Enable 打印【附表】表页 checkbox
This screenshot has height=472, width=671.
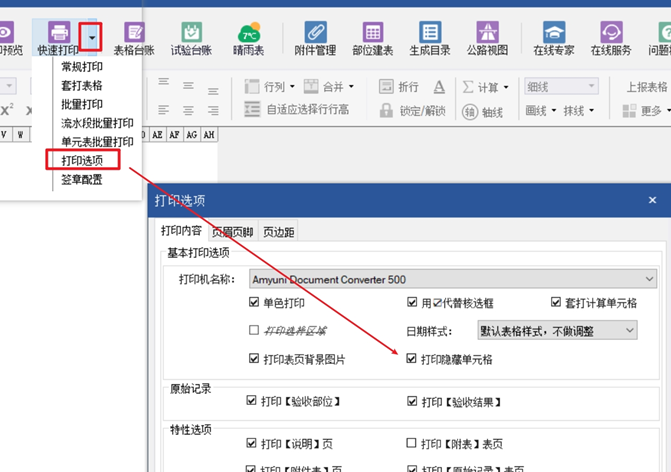(412, 443)
